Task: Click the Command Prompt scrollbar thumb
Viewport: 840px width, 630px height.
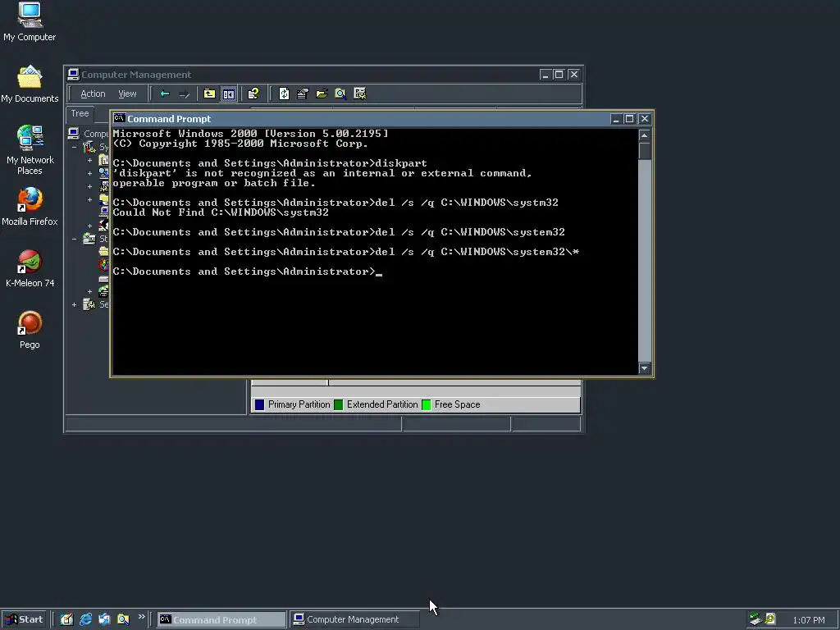Action: pyautogui.click(x=645, y=151)
